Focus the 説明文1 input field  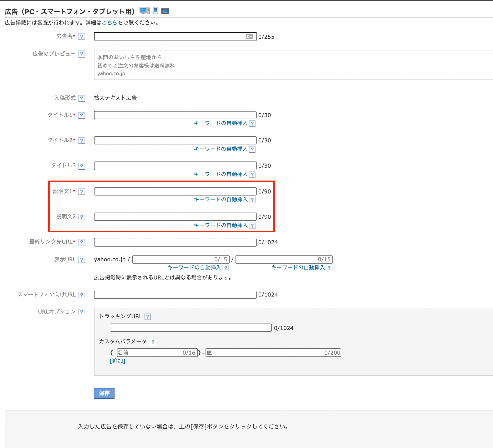[x=175, y=191]
